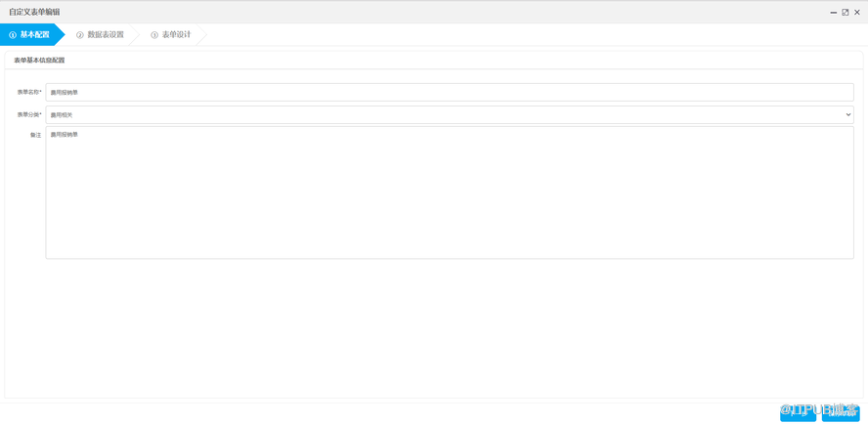
Task: Close the 自定义表单编辑 dialog
Action: [x=857, y=13]
